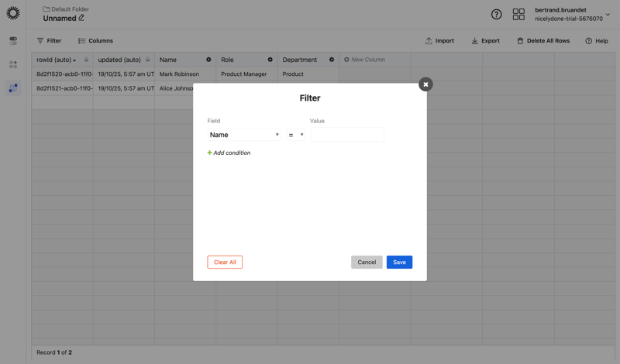620x364 pixels.
Task: Select the Product department cell
Action: (308, 74)
